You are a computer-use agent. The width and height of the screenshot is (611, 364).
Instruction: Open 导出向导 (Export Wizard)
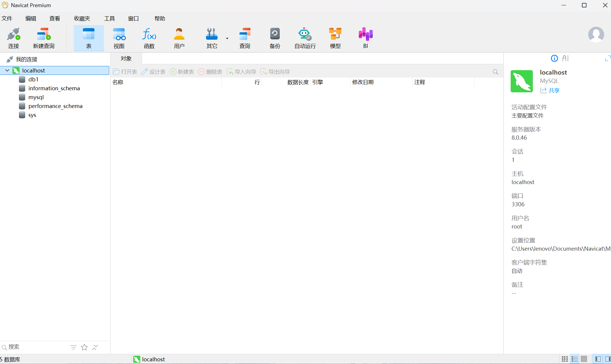(x=275, y=72)
